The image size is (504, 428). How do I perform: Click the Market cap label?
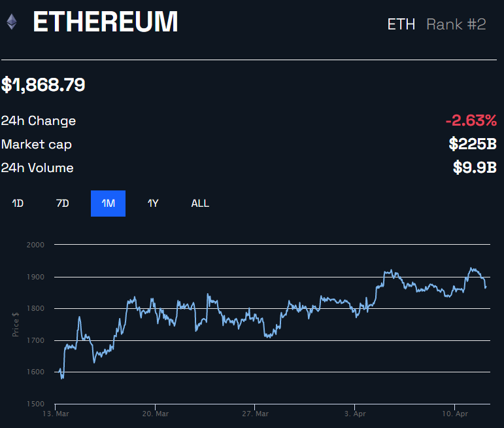point(37,144)
